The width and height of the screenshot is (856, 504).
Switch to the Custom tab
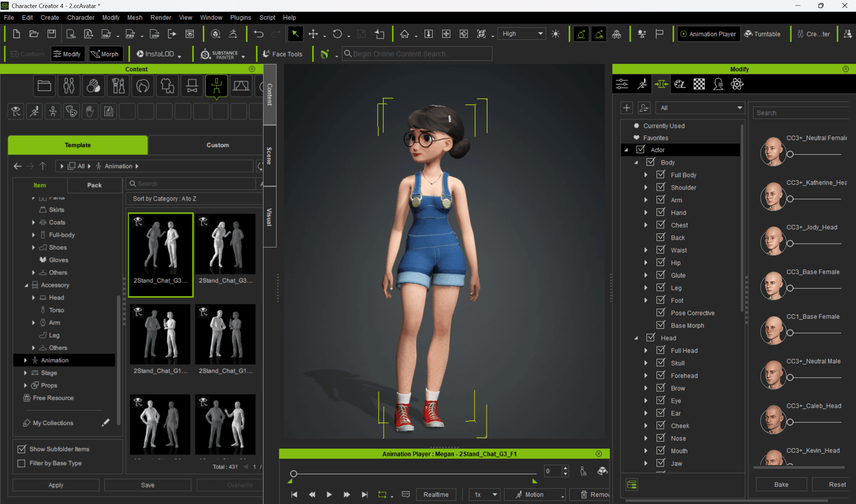[218, 145]
